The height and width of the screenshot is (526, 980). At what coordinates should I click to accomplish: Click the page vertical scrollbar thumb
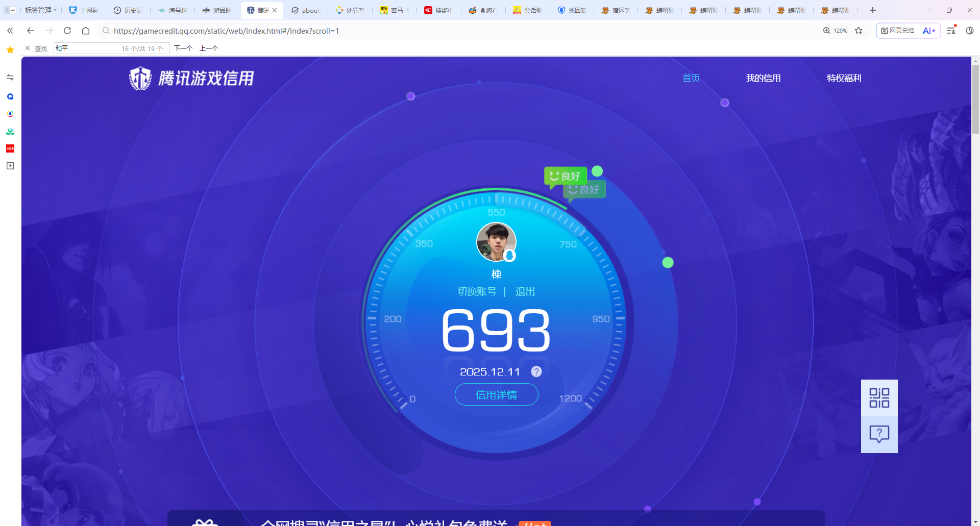975,99
